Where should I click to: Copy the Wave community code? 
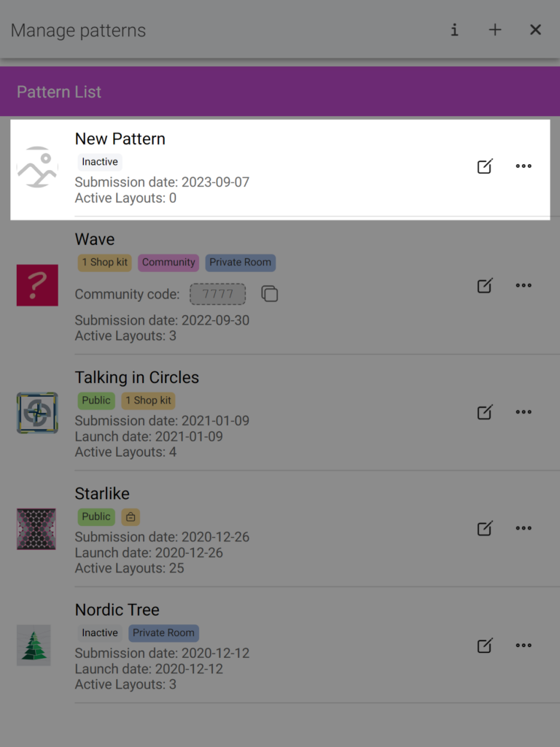click(x=270, y=294)
